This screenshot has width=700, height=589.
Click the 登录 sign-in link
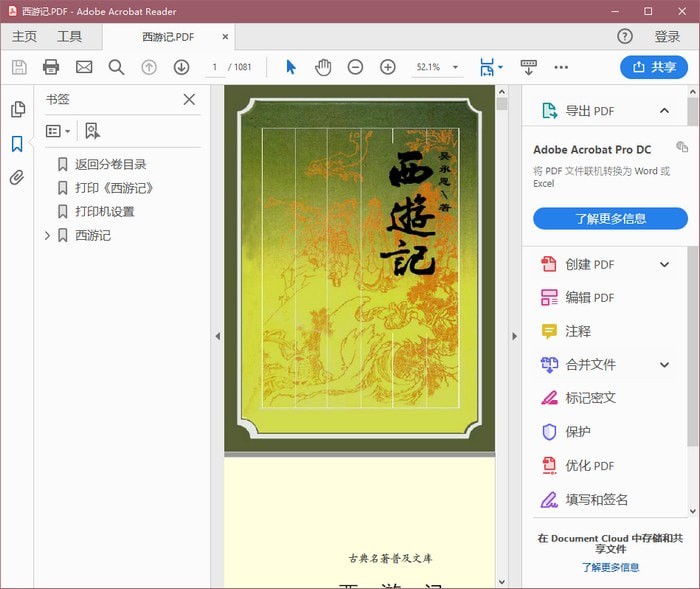point(667,36)
